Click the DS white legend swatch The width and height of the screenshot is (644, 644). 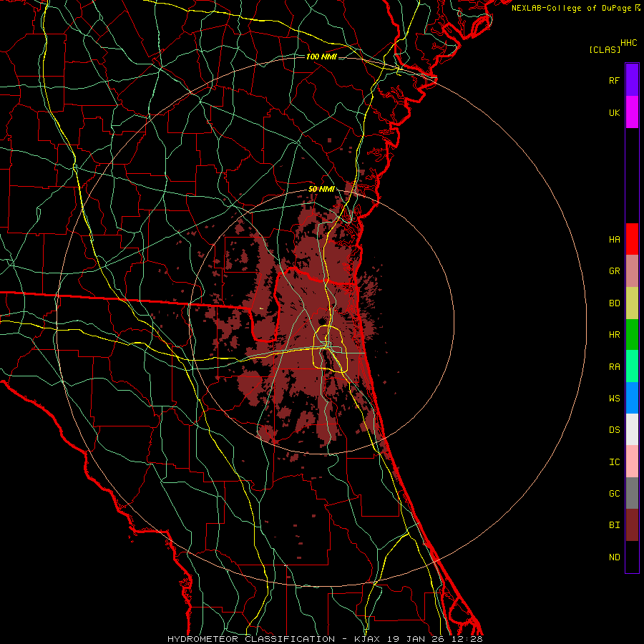(632, 429)
